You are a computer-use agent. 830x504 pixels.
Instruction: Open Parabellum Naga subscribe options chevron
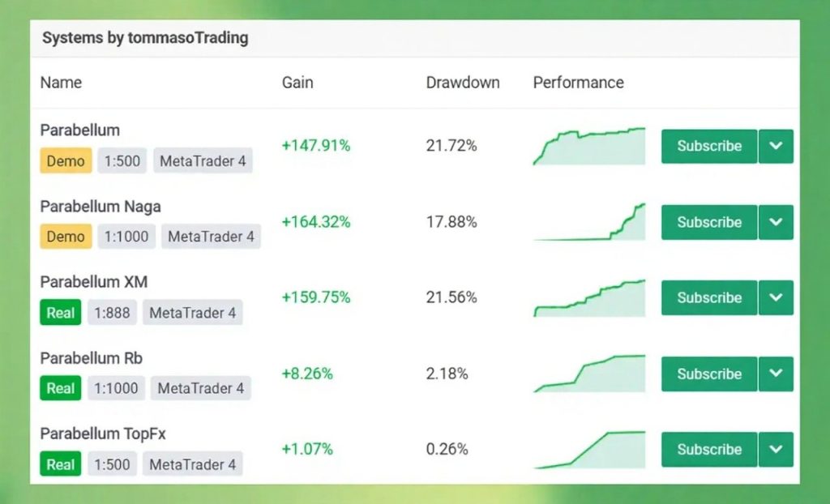776,222
